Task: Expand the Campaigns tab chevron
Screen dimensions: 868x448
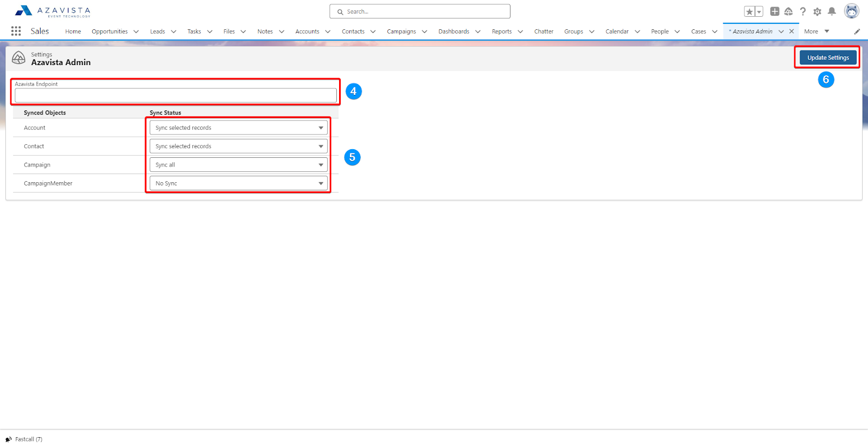Action: click(425, 31)
